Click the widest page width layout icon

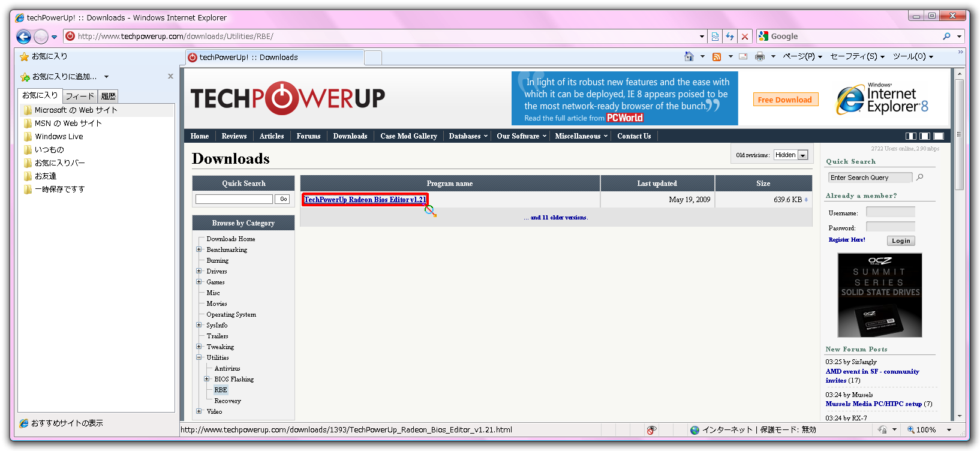tap(939, 136)
